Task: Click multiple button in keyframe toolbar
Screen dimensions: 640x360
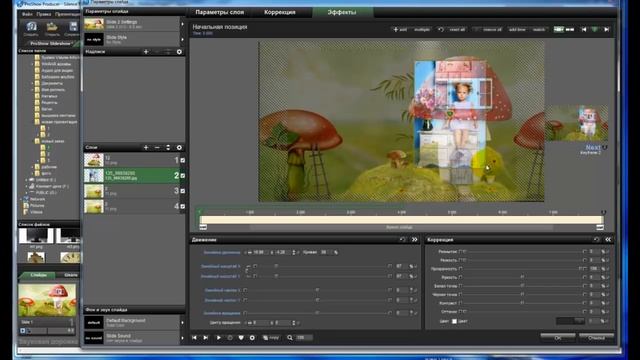Action: pyautogui.click(x=422, y=29)
